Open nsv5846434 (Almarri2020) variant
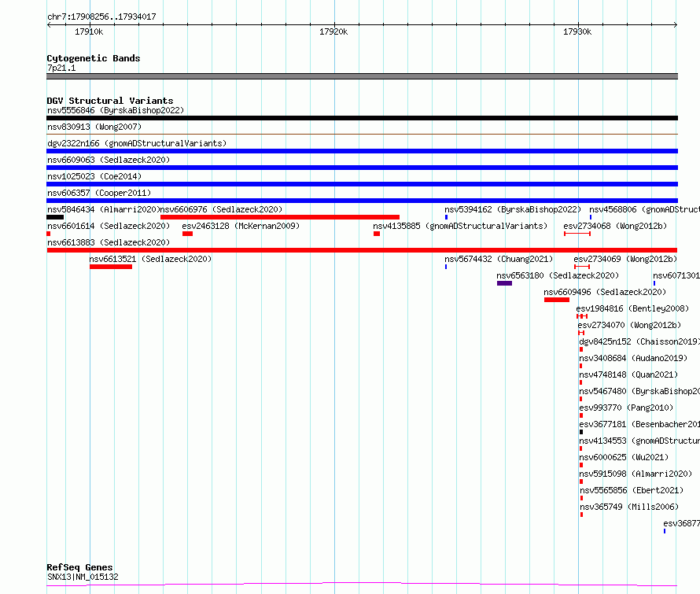This screenshot has height=594, width=700. pos(104,209)
